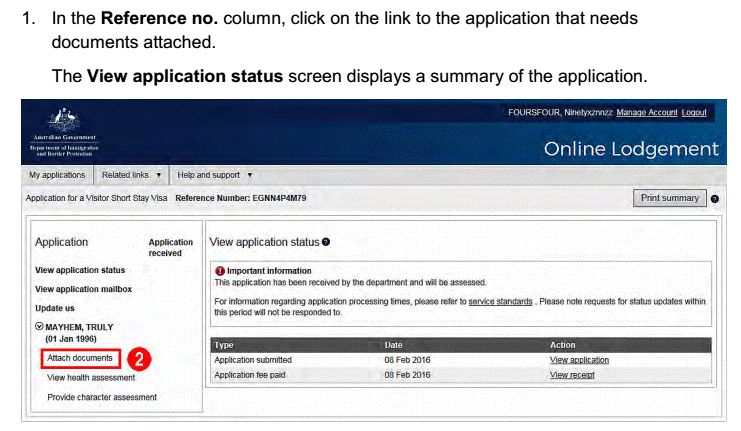Expand the Help and support dropdown
This screenshot has width=741, height=431.
click(215, 175)
